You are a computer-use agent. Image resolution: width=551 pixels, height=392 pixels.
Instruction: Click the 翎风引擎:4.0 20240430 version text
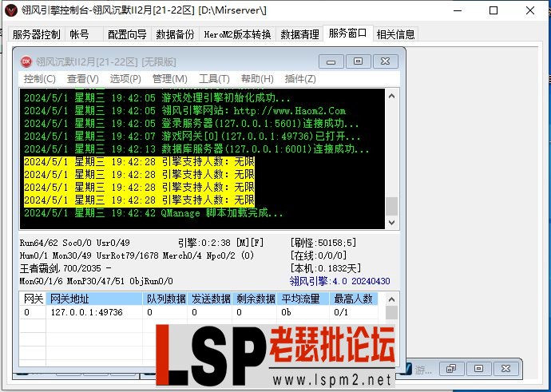(340, 281)
